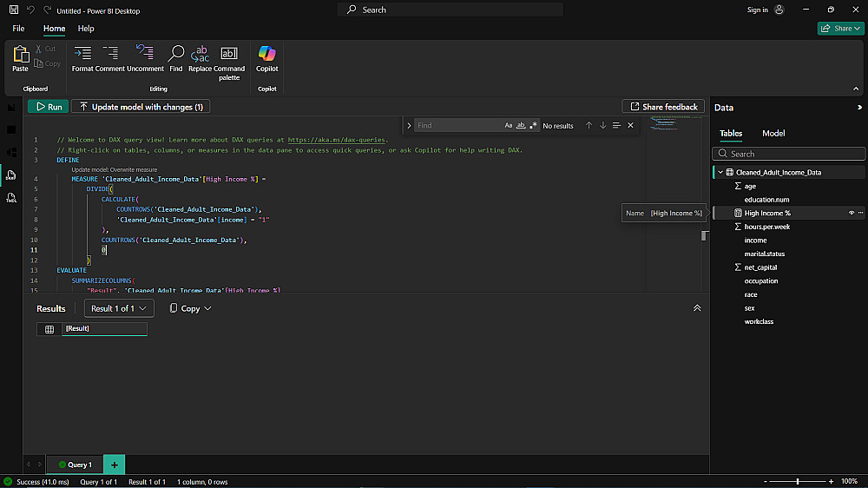Toggle Match Case in Find bar
The width and height of the screenshot is (868, 488).
coord(509,126)
